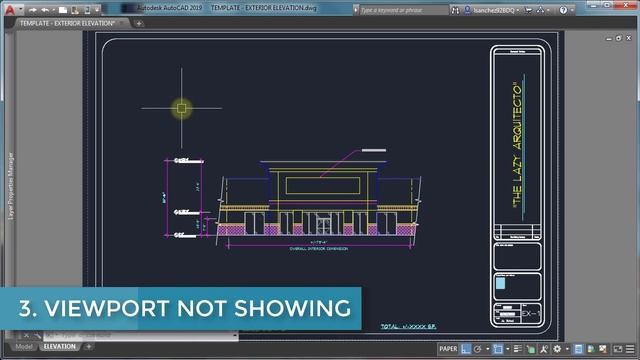Open polar tracking angle dropdown arrow
The height and width of the screenshot is (360, 640).
tap(487, 349)
